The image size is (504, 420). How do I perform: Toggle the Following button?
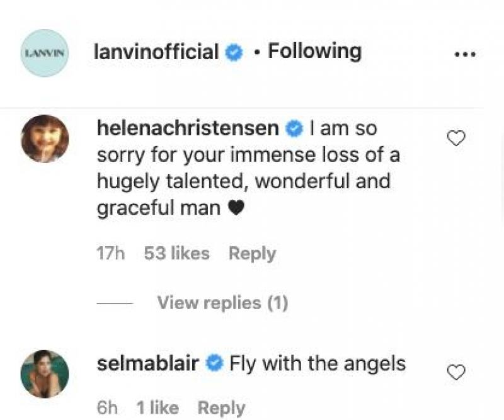314,51
